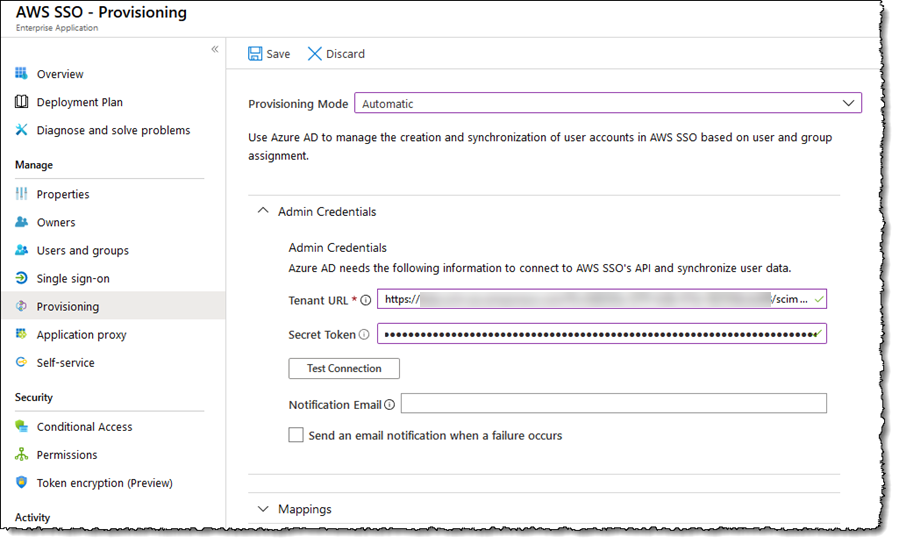Viewport: 899px width, 544px height.
Task: Click the Tenant URL info icon
Action: click(x=366, y=300)
